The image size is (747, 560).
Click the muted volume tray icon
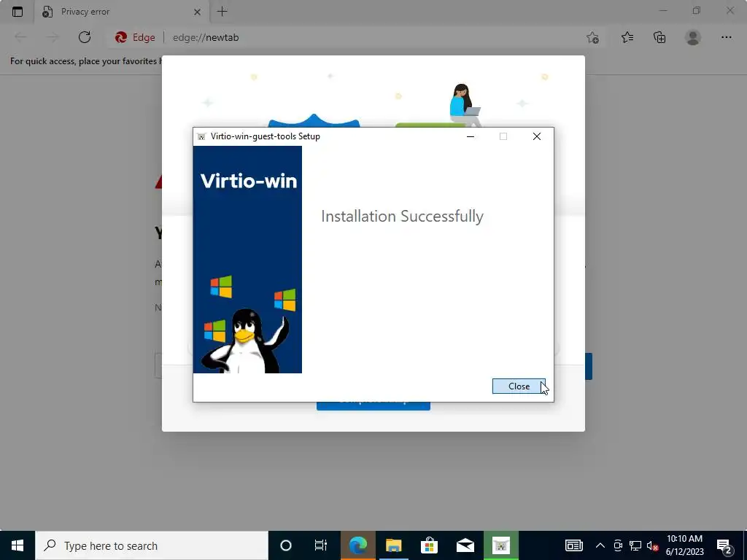(x=652, y=545)
